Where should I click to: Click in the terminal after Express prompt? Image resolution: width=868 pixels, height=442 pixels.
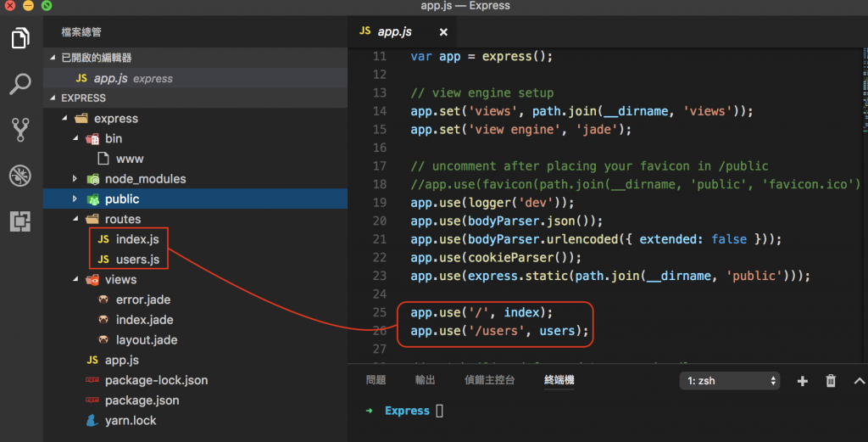click(x=440, y=411)
